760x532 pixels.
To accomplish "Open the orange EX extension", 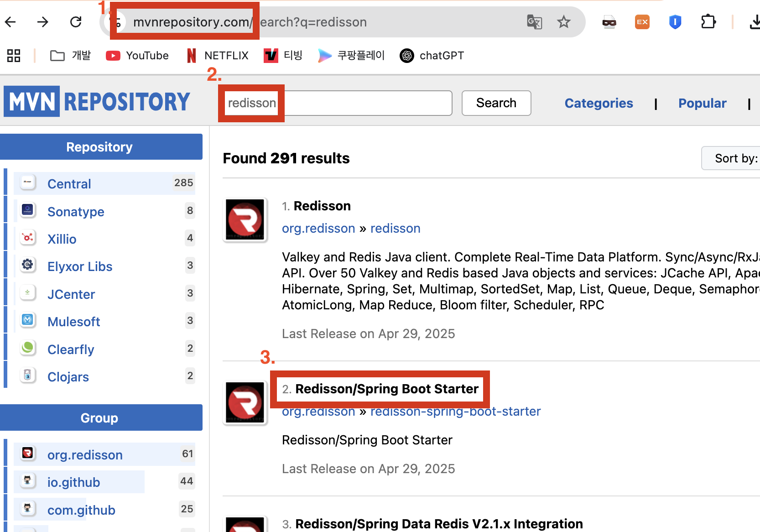I will 642,22.
